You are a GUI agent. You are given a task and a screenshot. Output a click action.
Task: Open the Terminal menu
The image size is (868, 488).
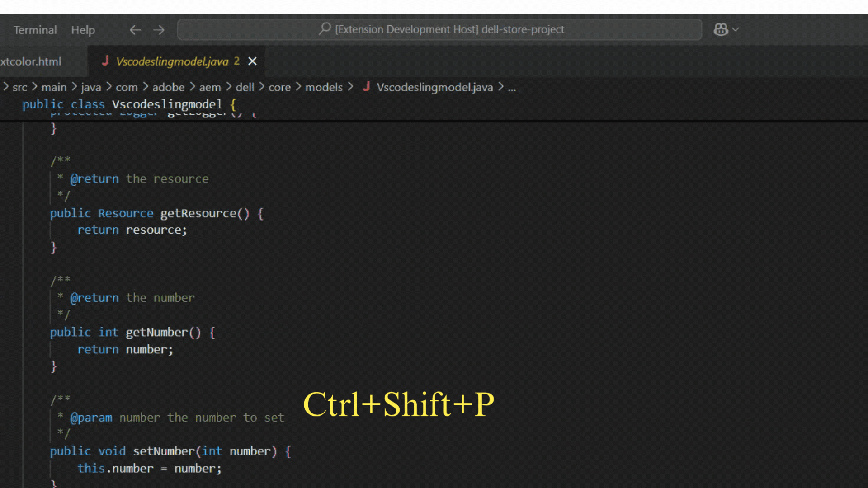point(35,30)
